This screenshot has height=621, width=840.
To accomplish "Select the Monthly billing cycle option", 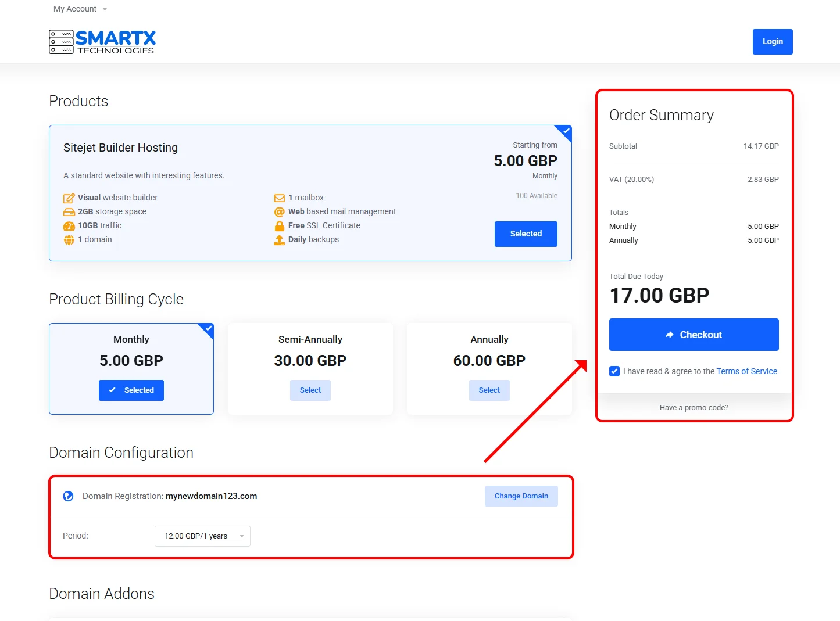I will coord(131,390).
